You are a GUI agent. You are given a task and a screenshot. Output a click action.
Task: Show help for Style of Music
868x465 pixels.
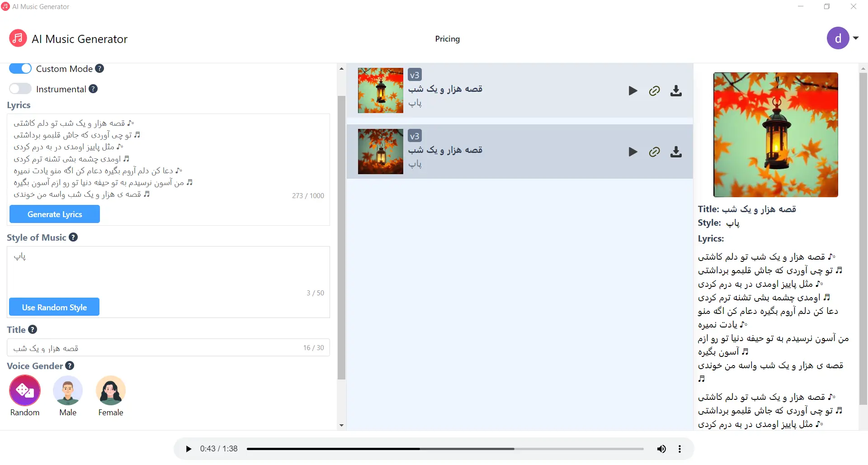(x=73, y=237)
